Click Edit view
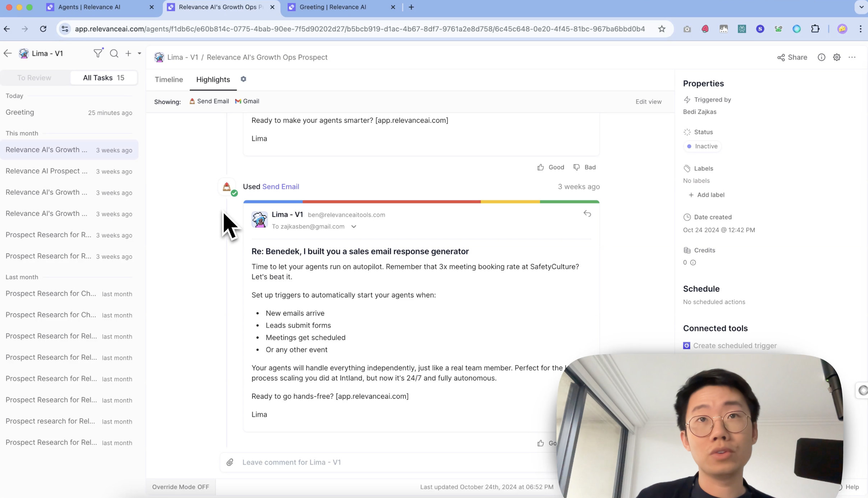 pyautogui.click(x=648, y=102)
